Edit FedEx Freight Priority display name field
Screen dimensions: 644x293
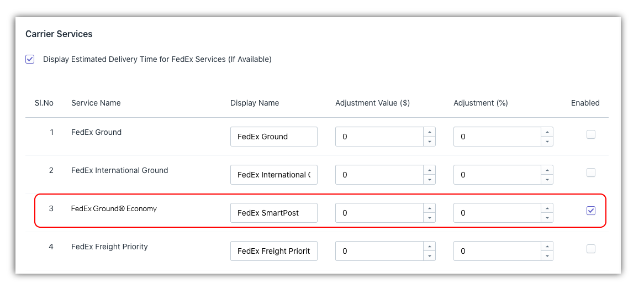click(274, 251)
